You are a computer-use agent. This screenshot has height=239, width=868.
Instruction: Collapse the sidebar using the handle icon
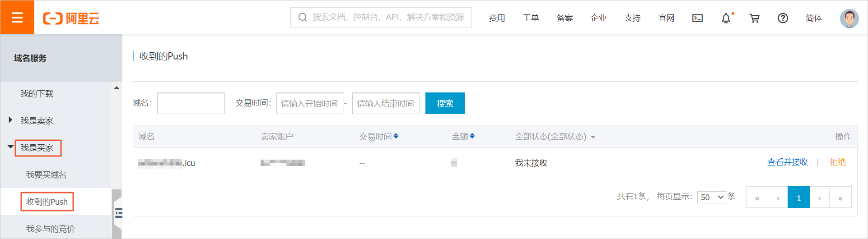[118, 213]
